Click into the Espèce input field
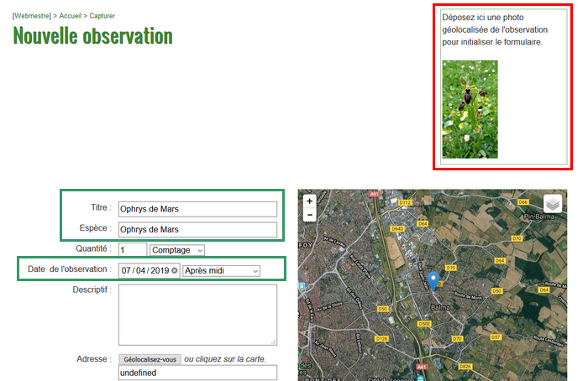 (x=197, y=229)
